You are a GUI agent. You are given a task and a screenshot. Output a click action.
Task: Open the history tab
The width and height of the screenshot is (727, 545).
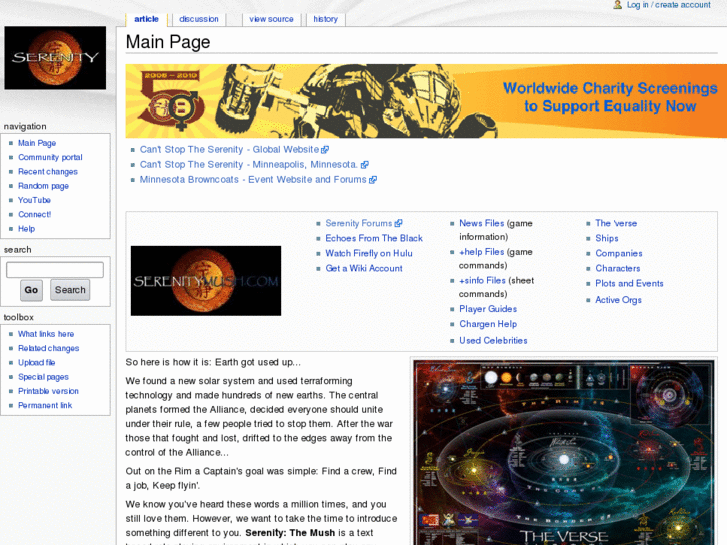[325, 19]
